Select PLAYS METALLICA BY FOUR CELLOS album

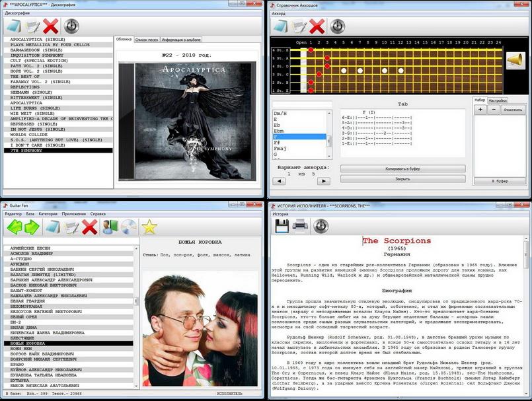pos(58,45)
